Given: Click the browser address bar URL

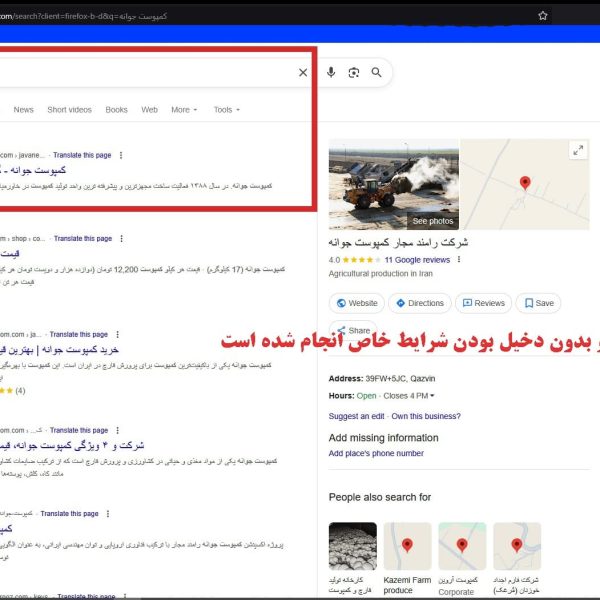Looking at the screenshot, I should [83, 16].
